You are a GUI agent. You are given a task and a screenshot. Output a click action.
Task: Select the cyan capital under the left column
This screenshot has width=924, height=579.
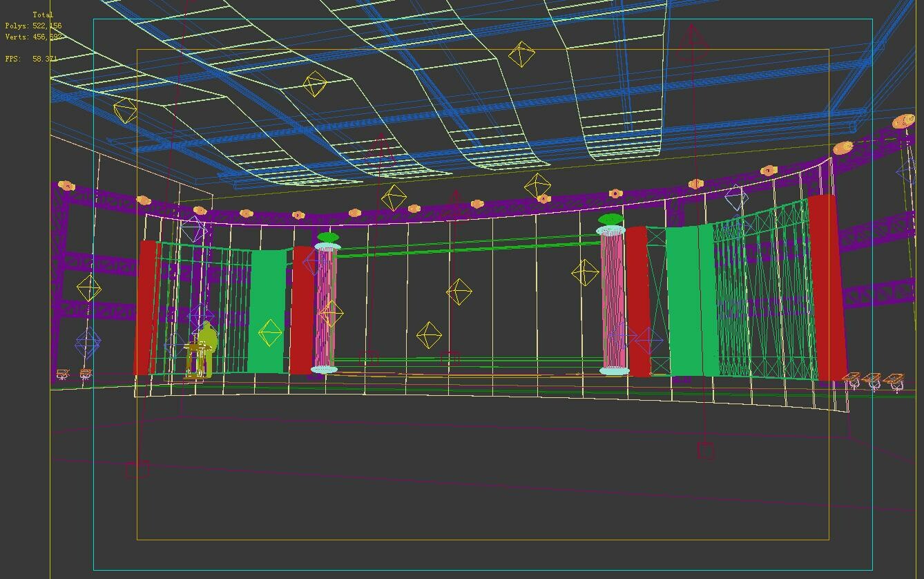323,369
